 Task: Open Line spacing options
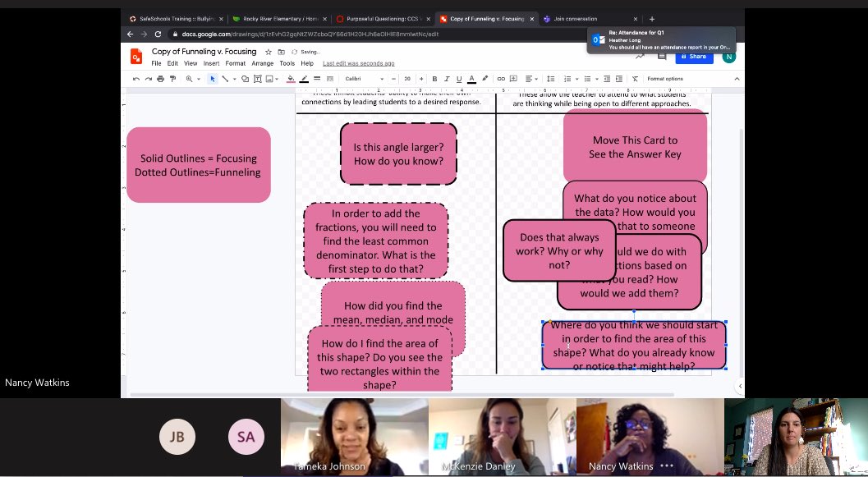550,79
